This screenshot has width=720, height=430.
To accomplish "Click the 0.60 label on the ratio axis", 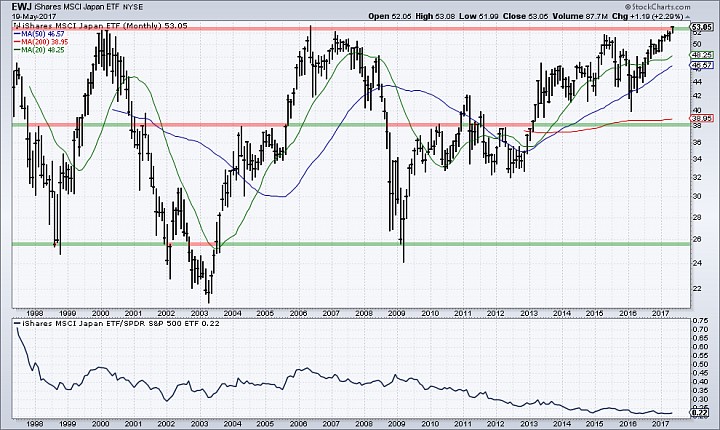I will (x=700, y=347).
